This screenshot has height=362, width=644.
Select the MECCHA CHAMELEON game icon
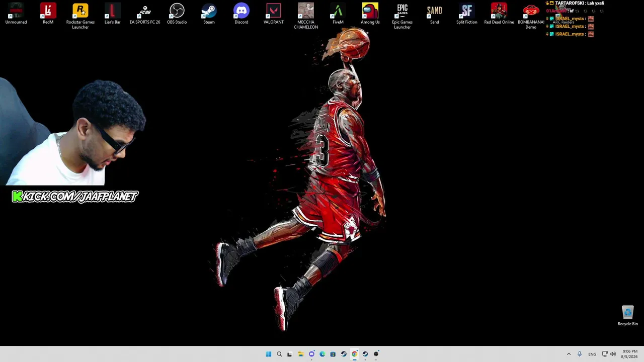click(306, 16)
